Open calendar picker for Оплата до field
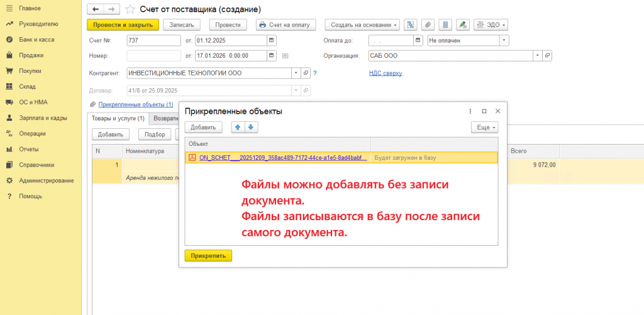The image size is (644, 315). coord(418,40)
